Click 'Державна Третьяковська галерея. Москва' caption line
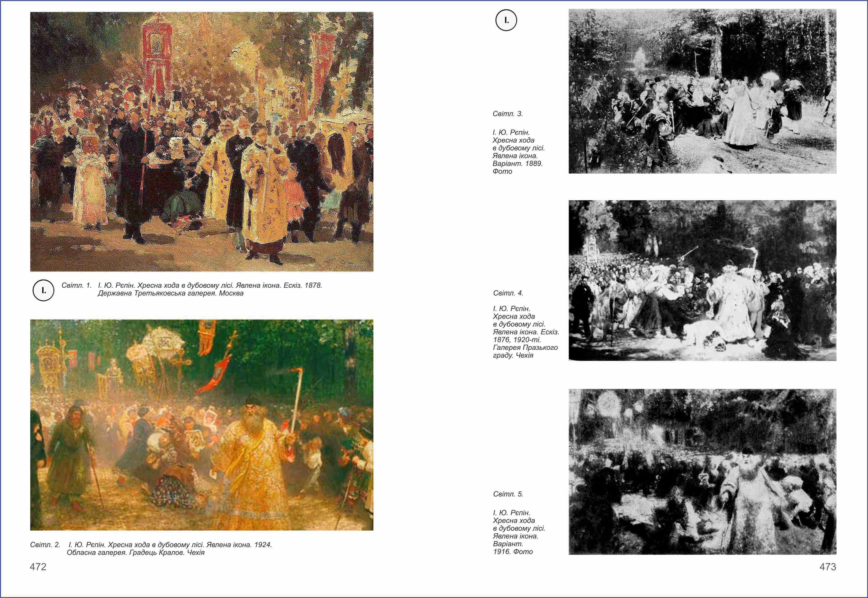This screenshot has width=868, height=598. tap(170, 293)
